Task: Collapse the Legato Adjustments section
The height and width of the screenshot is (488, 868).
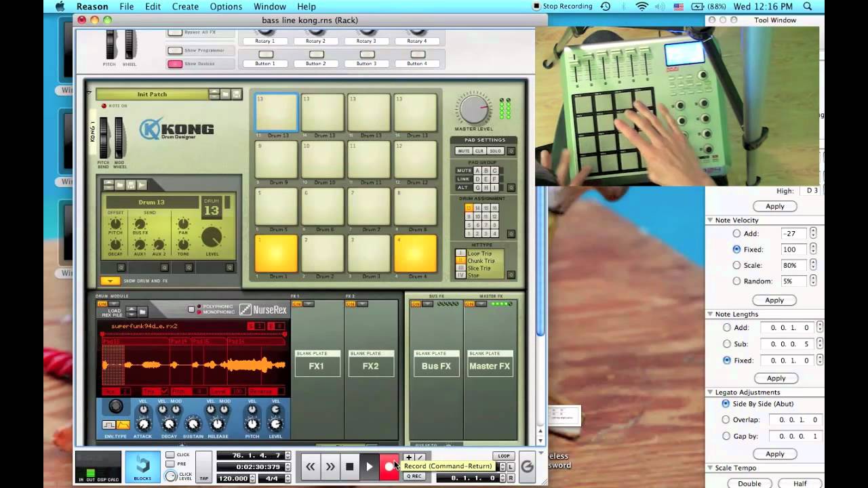Action: [710, 392]
